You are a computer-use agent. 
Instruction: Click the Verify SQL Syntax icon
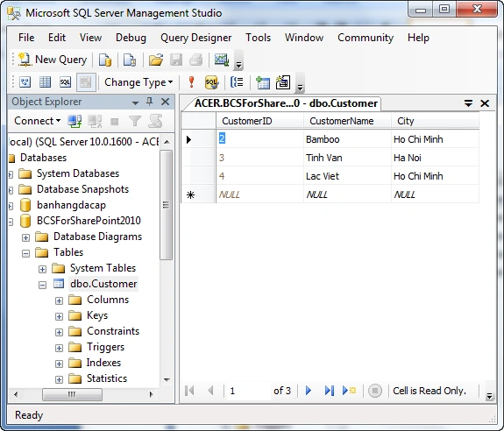(x=211, y=82)
